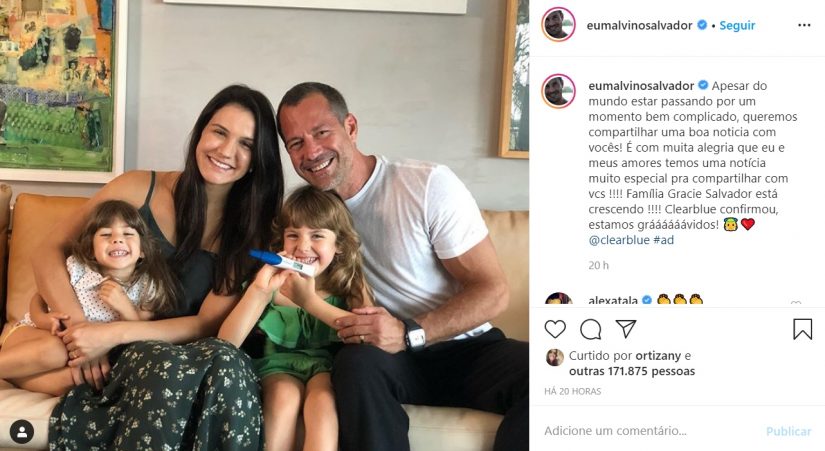Open caption profile avatar of eumalvinosalvador
The height and width of the screenshot is (451, 825).
click(x=558, y=91)
